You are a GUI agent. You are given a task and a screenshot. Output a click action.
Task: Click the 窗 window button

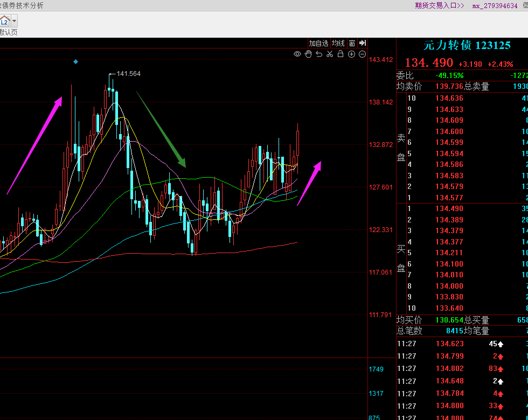tap(352, 43)
